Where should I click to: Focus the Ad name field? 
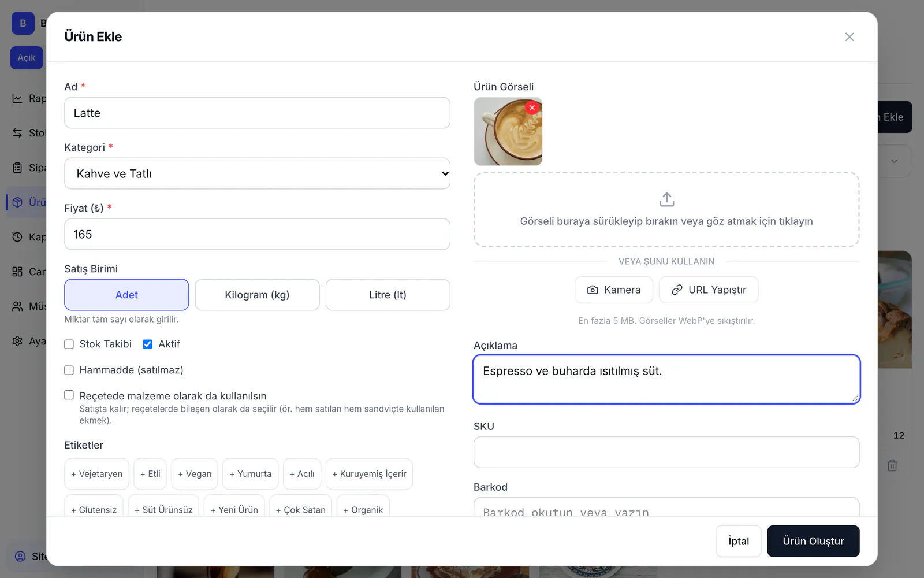point(257,113)
